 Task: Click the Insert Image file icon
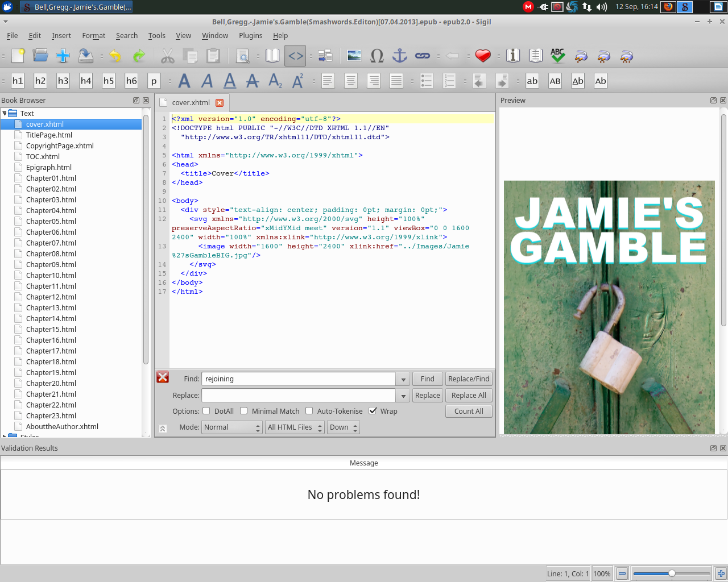354,56
